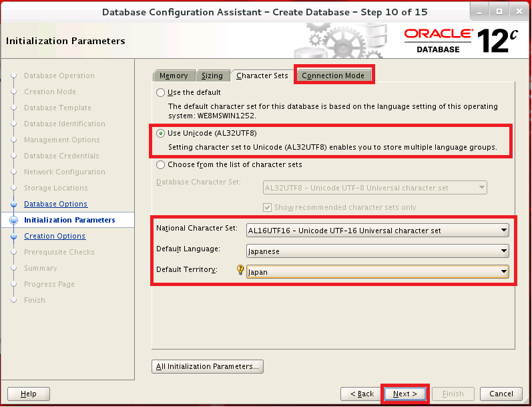
Task: Switch to the Memory tab
Action: 174,76
